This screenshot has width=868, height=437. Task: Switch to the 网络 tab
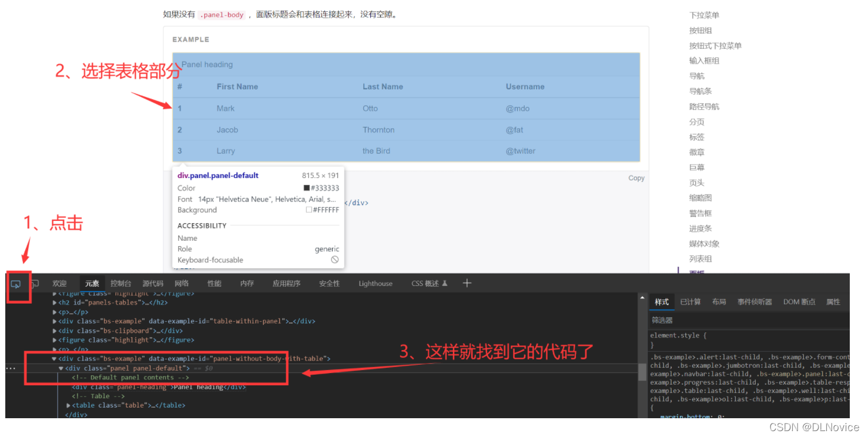coord(182,284)
